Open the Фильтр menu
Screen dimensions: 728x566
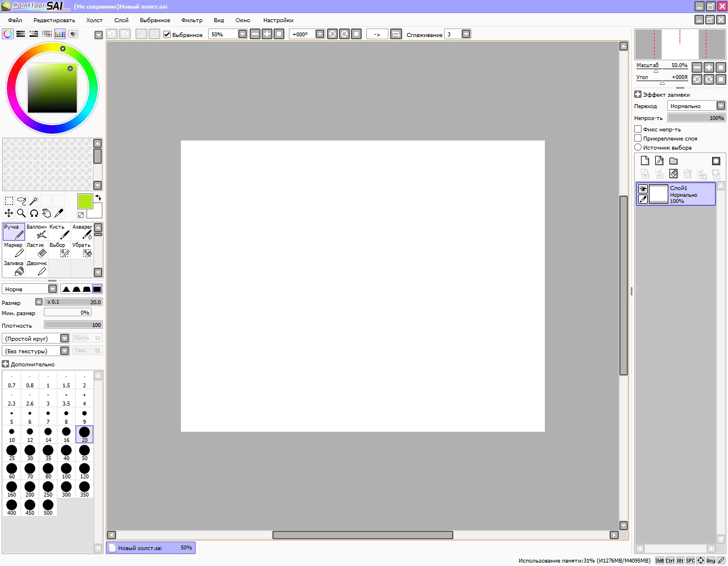click(192, 20)
